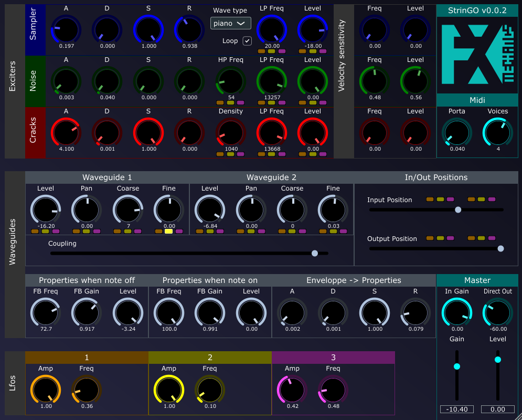The height and width of the screenshot is (420, 522).
Task: Enable purple LFO 3 toggle under Noise HP Freq
Action: 240,103
